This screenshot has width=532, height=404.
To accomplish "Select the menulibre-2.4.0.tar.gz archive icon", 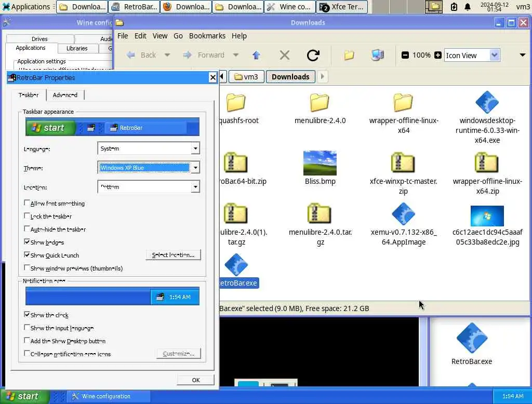I will pyautogui.click(x=320, y=214).
